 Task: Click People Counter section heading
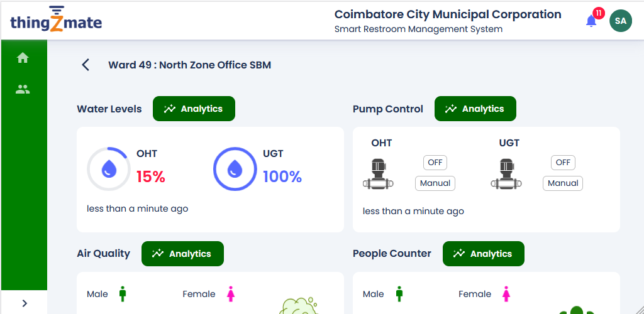pyautogui.click(x=392, y=253)
